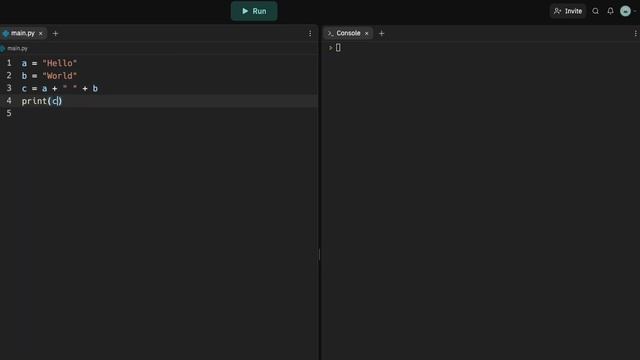Close the main.py tab
Viewport: 640px width, 360px height.
tap(41, 33)
